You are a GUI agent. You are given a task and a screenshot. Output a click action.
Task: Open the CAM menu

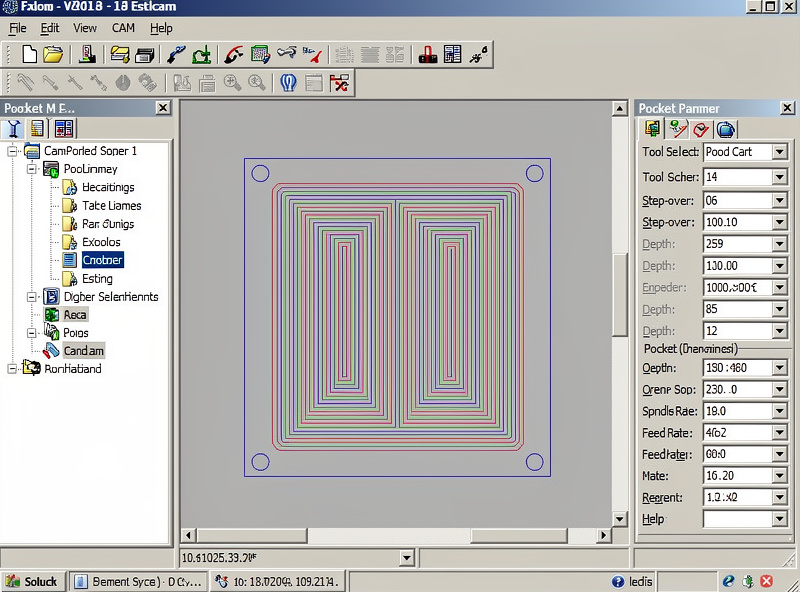pos(123,28)
